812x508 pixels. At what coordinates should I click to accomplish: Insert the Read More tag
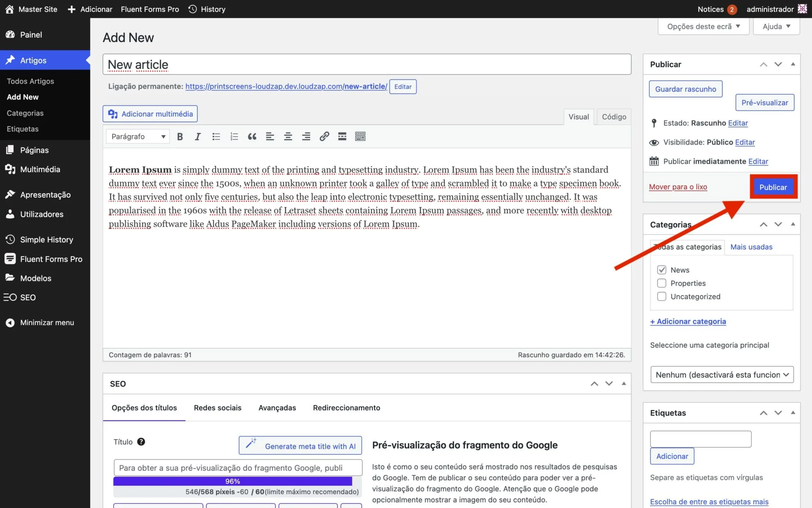[x=342, y=136]
